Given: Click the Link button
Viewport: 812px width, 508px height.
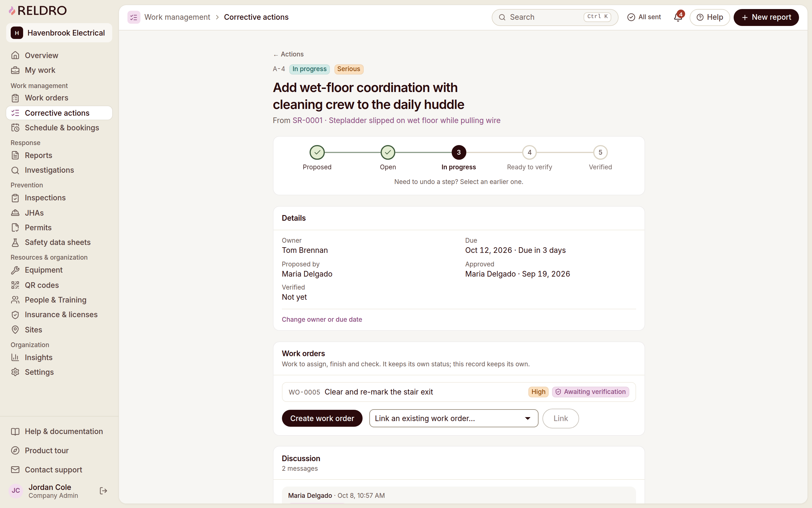Looking at the screenshot, I should tap(560, 418).
